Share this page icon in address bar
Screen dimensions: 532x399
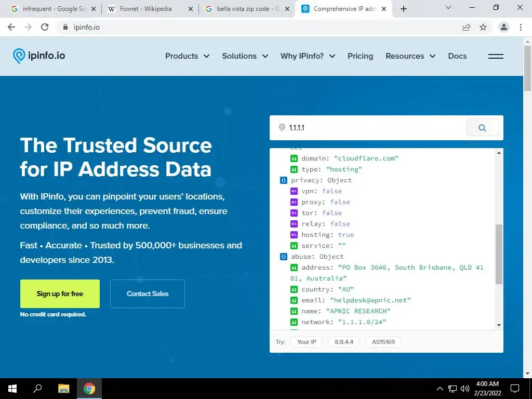[467, 27]
